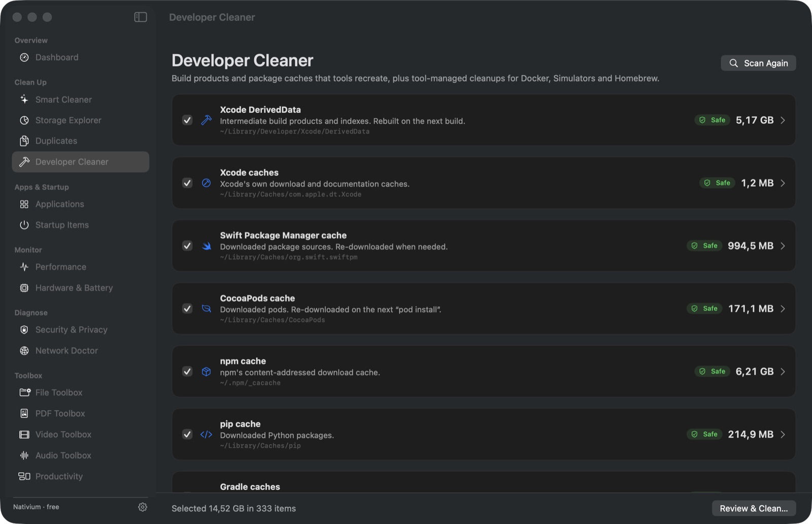Open Productivity in the sidebar
Screen dimensions: 812x524
[81, 476]
